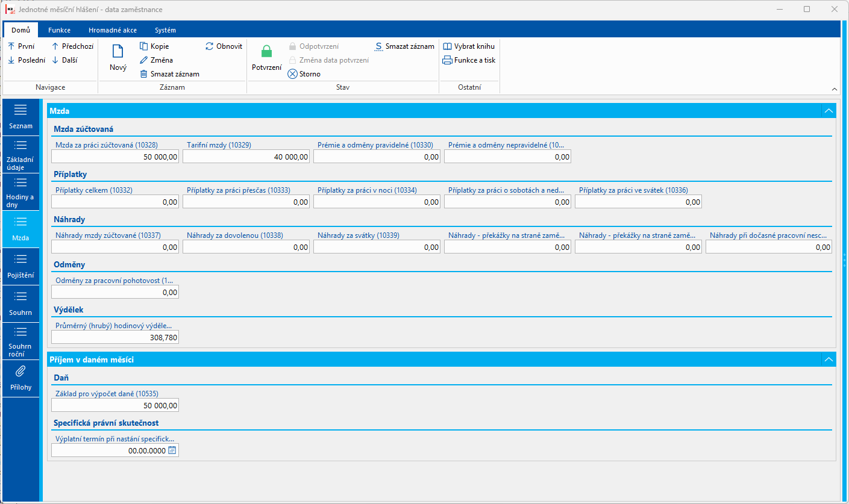This screenshot has height=504, width=849.
Task: Open Funkce a tisk printer option
Action: coord(469,60)
